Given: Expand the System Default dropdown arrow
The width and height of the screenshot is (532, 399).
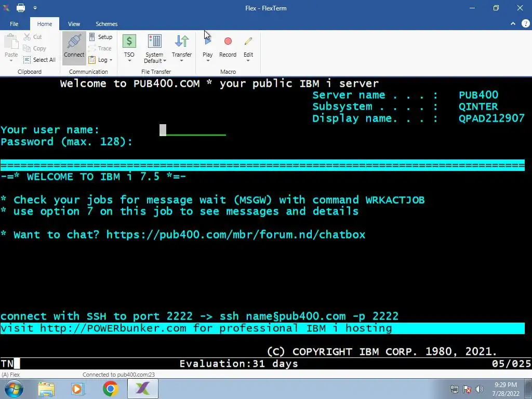Looking at the screenshot, I should (x=165, y=61).
